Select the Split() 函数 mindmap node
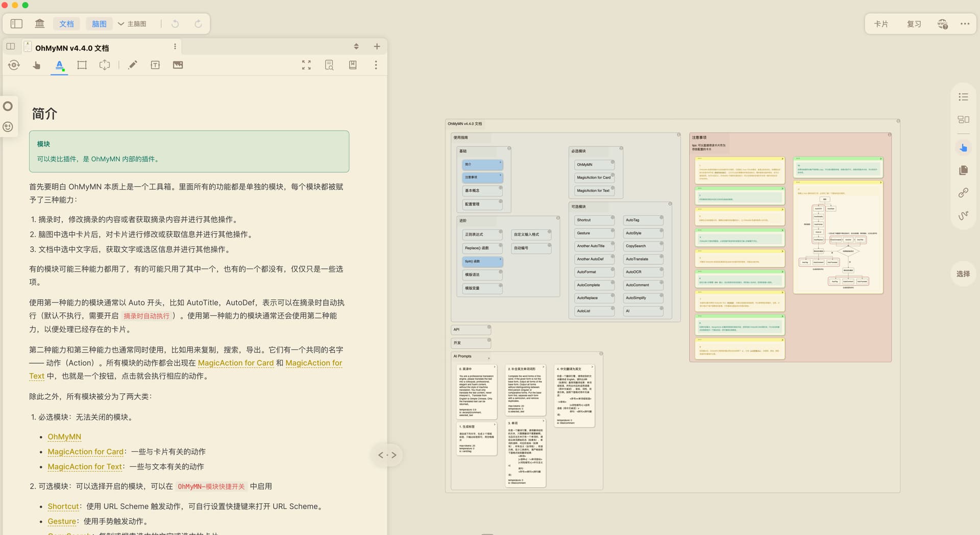The height and width of the screenshot is (535, 980). [482, 262]
